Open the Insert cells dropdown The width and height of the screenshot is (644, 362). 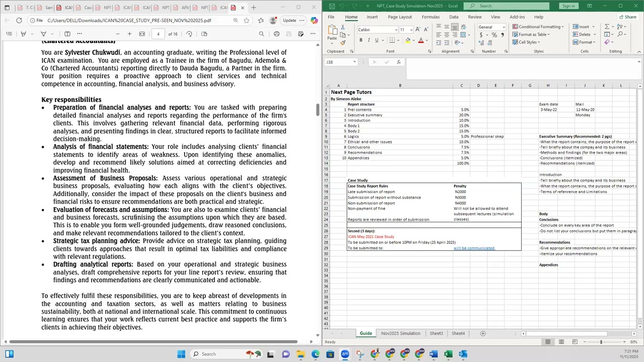(584, 27)
